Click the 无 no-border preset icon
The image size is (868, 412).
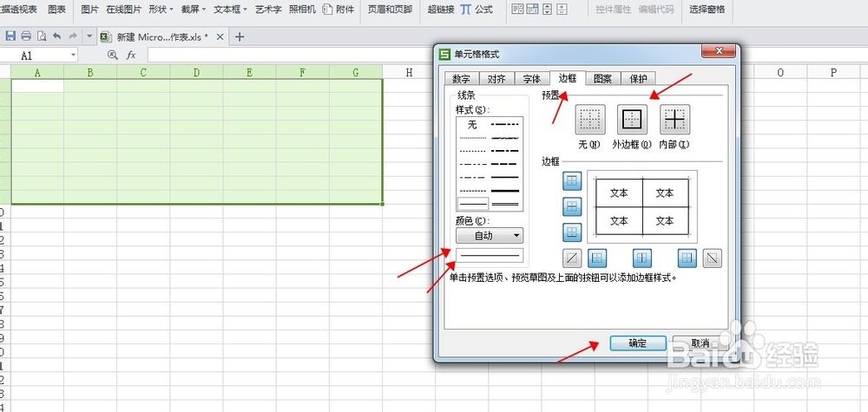pos(590,120)
